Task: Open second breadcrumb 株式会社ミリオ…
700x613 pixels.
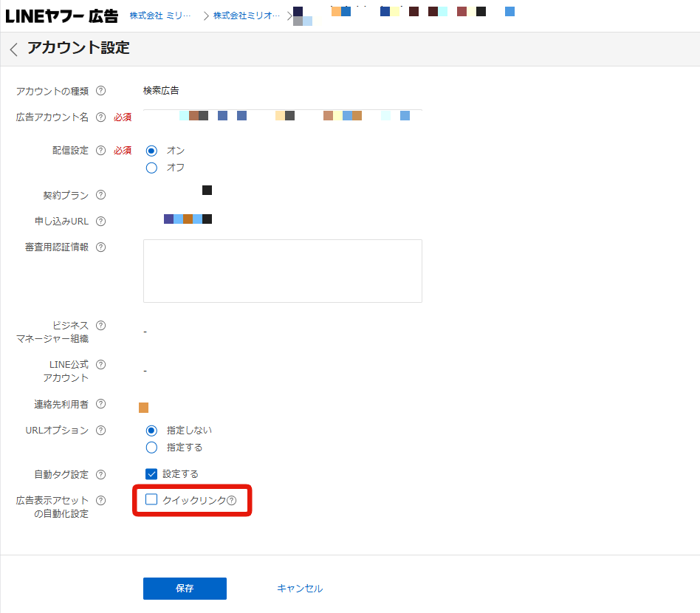Action: click(247, 16)
